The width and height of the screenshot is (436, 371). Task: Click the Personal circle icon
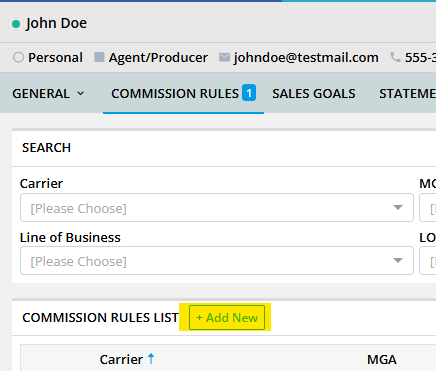click(x=18, y=57)
